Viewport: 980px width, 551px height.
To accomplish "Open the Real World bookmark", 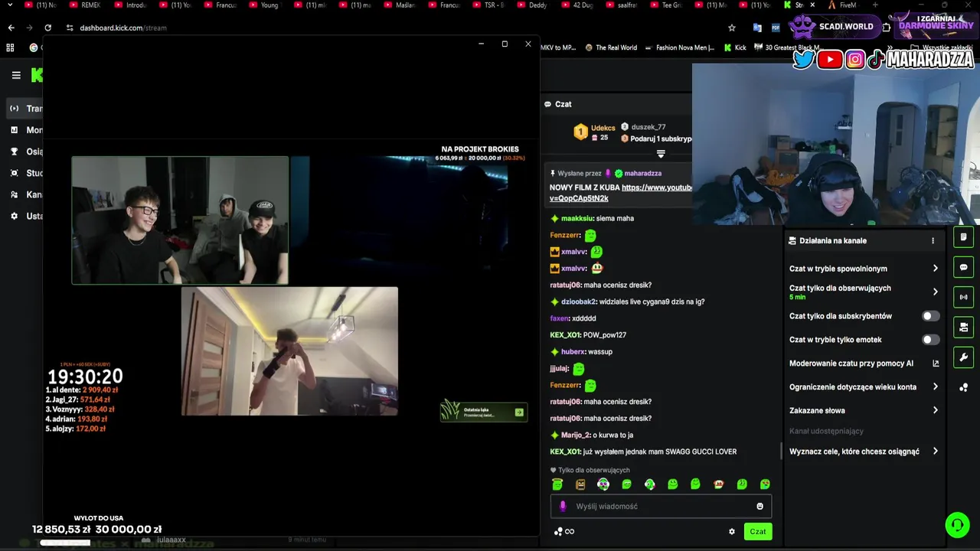I will pos(611,47).
